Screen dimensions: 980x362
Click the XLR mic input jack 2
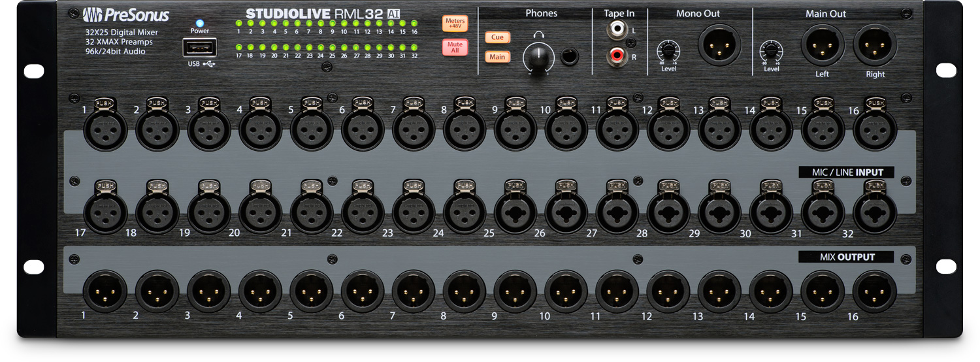[x=157, y=129]
